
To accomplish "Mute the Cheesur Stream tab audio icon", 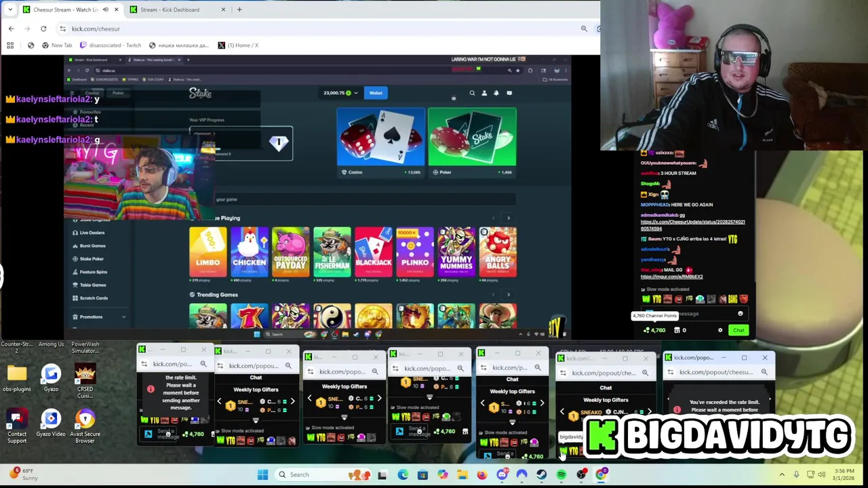I will coord(105,9).
